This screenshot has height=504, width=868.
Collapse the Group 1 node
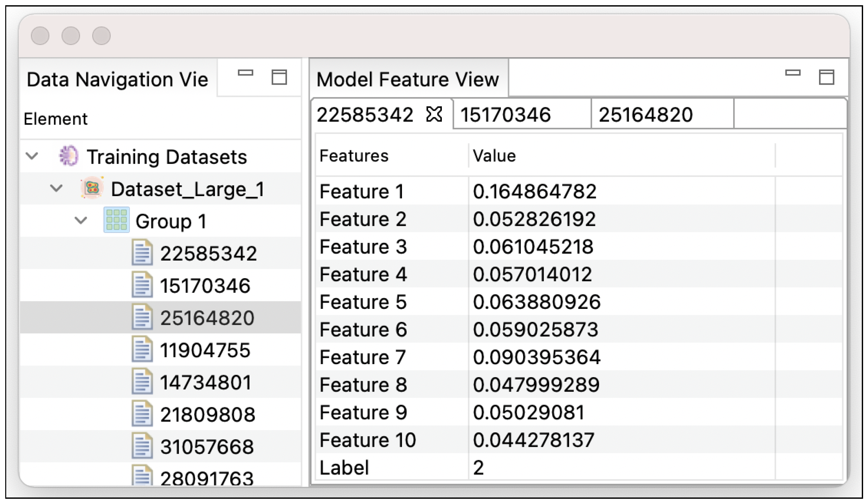[81, 220]
